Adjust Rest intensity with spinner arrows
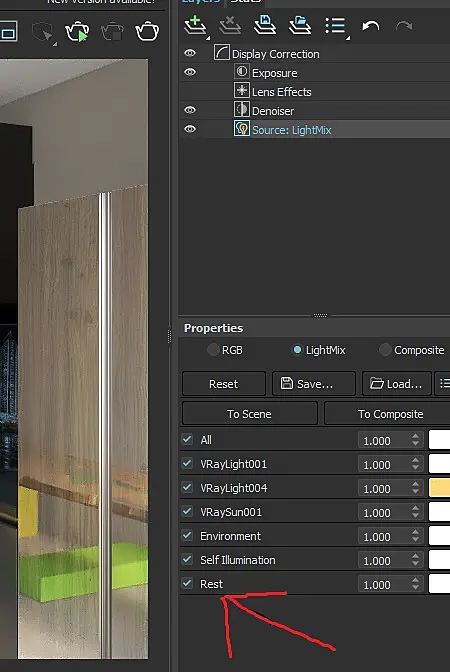Screen dimensions: 450x672 pos(416,584)
